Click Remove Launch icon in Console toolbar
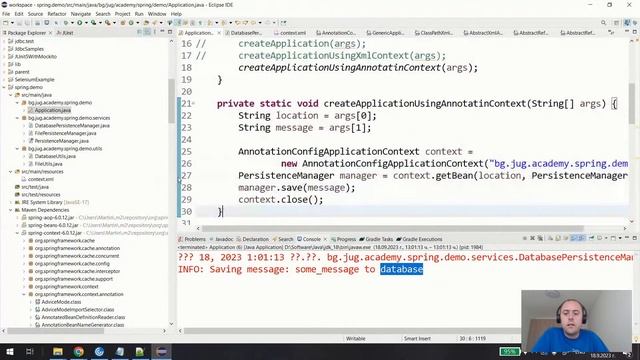 (x=532, y=238)
